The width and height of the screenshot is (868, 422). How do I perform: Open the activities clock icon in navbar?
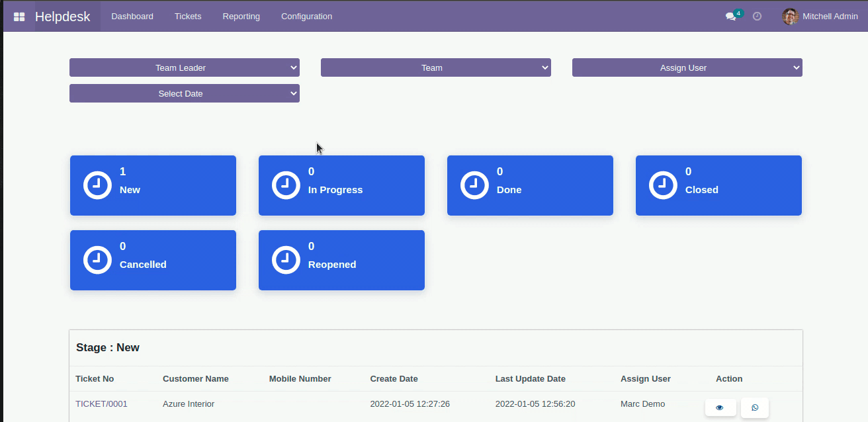point(757,17)
